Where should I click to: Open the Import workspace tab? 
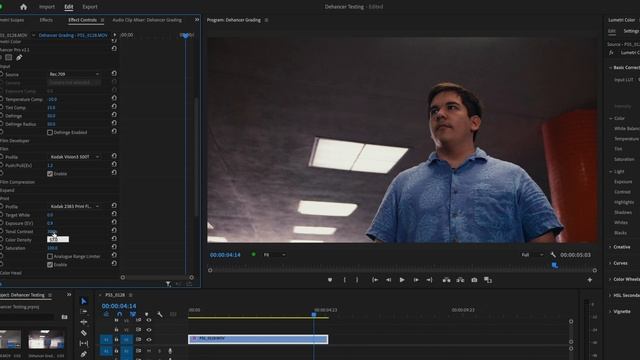[47, 7]
